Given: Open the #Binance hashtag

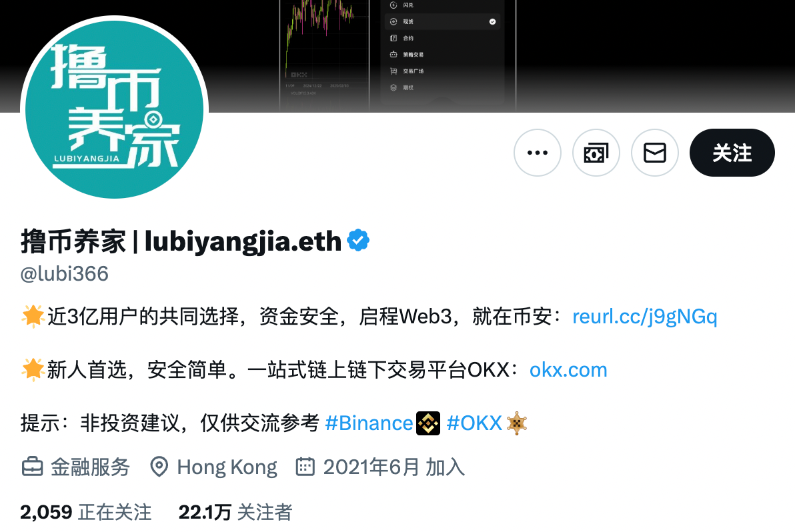Looking at the screenshot, I should [369, 423].
